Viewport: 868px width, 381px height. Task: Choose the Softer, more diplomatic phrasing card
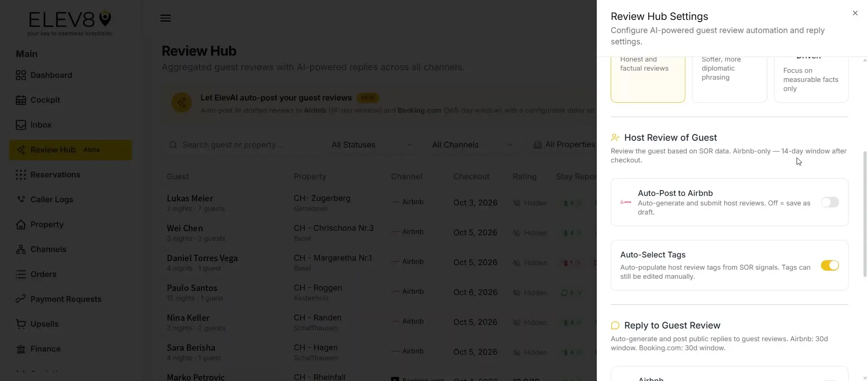[x=729, y=79]
